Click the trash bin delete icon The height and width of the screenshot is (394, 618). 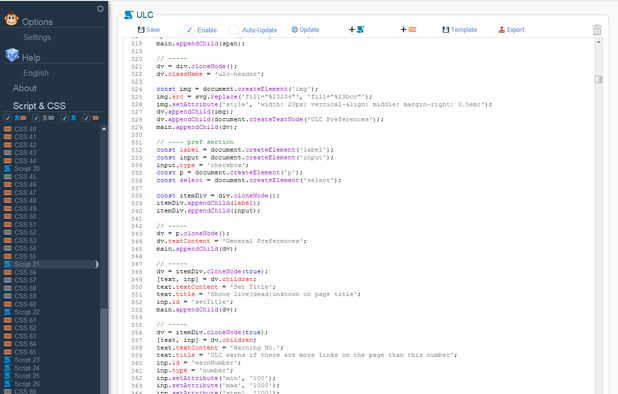tap(597, 30)
